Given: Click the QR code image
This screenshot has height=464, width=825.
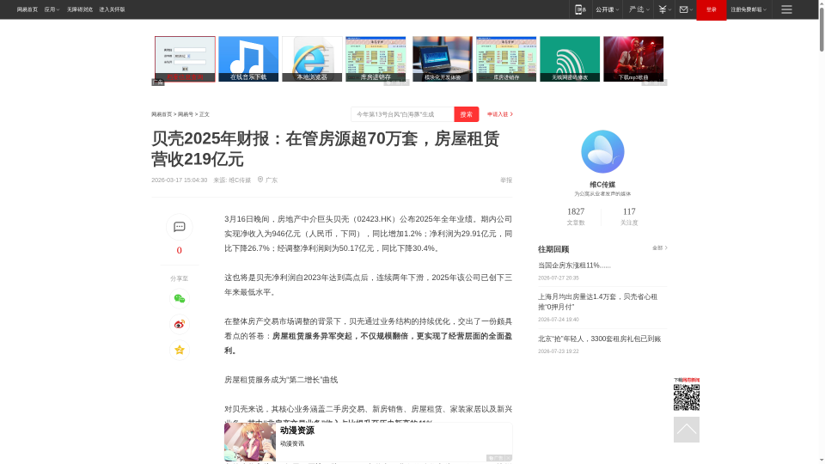Looking at the screenshot, I should click(x=687, y=397).
